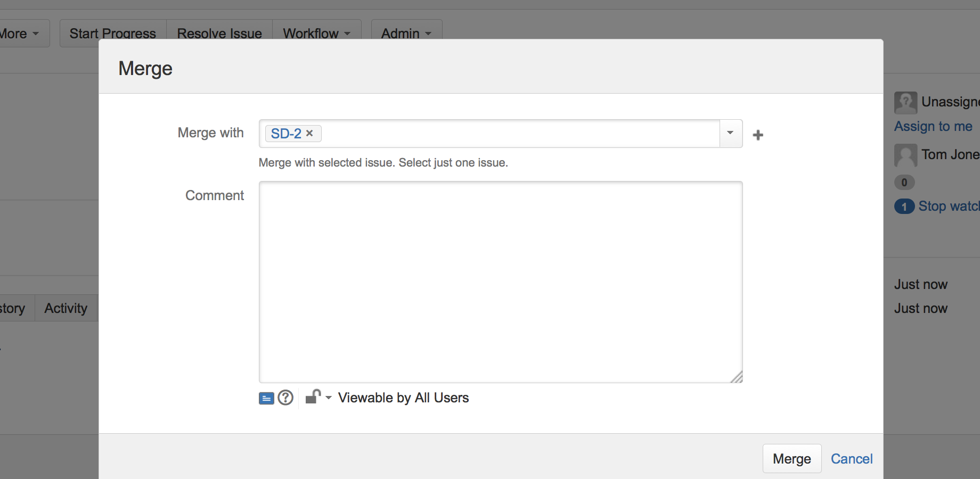Click the 1 watchers badge

[x=904, y=207]
